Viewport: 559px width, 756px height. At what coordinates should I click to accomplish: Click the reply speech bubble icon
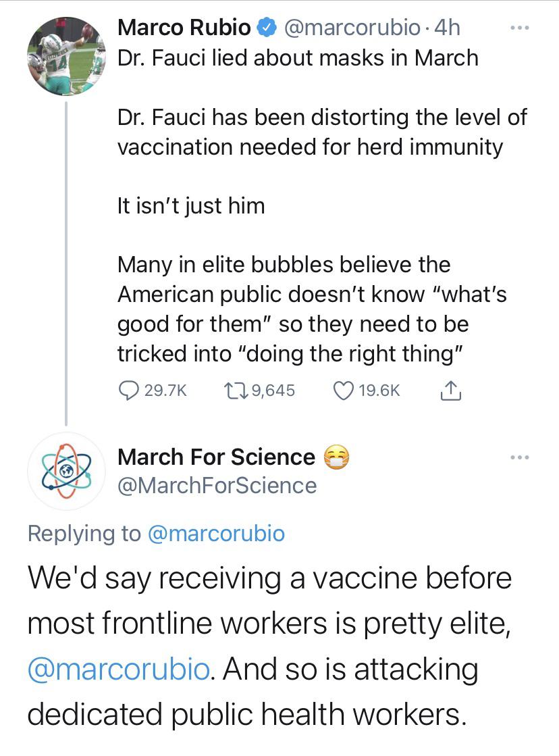click(129, 390)
